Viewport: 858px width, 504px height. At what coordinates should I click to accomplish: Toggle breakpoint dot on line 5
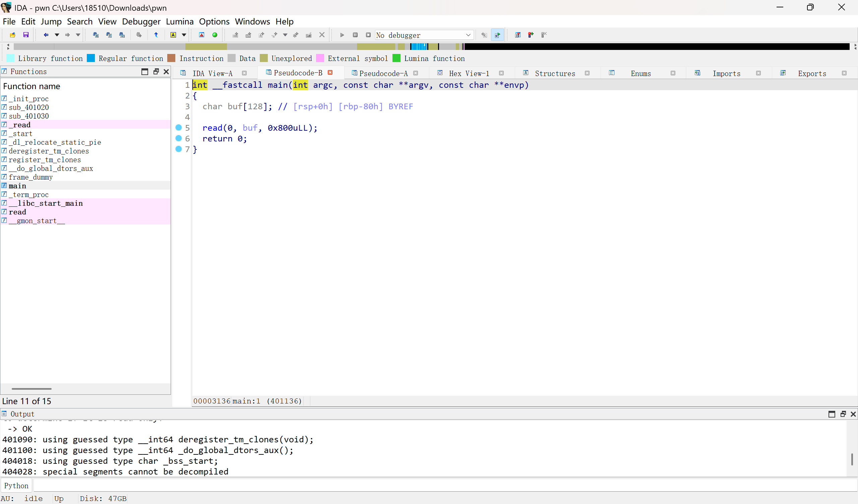[x=178, y=127]
